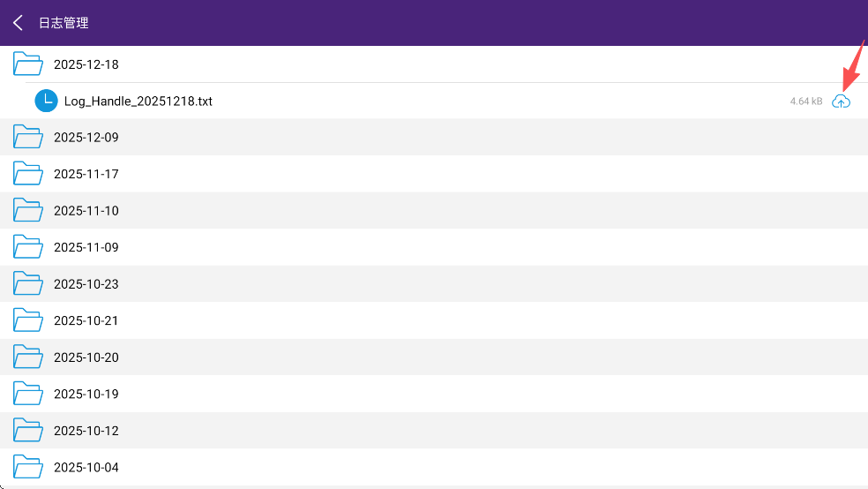
Task: Click the 2025-10-04 folder icon
Action: pyautogui.click(x=28, y=467)
